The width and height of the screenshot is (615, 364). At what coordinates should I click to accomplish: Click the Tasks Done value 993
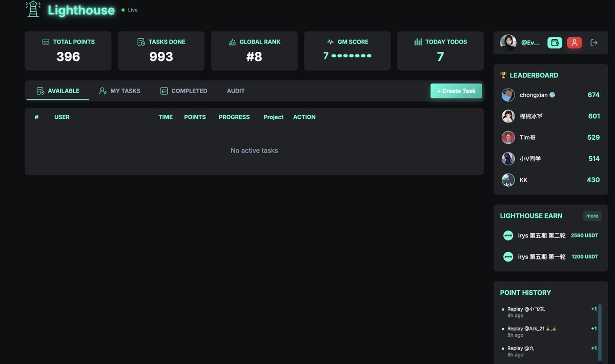pyautogui.click(x=161, y=57)
